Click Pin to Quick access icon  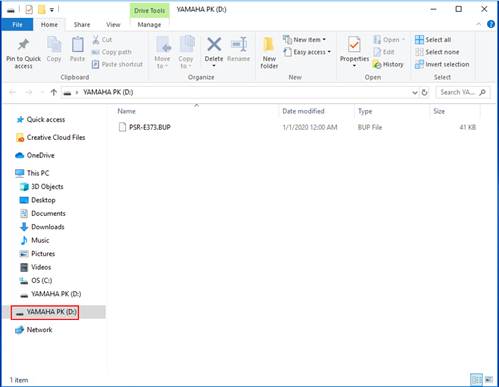point(23,52)
